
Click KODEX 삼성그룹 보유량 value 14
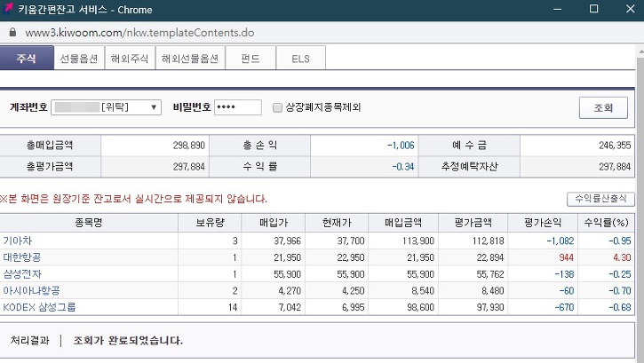tap(233, 307)
